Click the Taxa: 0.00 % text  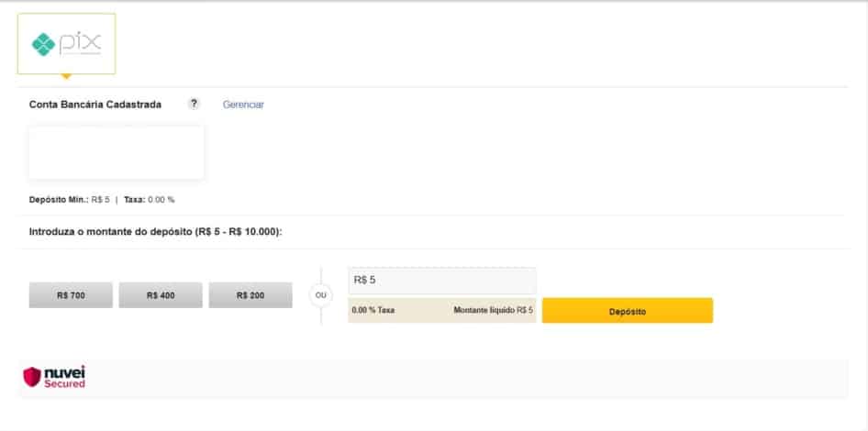pyautogui.click(x=149, y=200)
